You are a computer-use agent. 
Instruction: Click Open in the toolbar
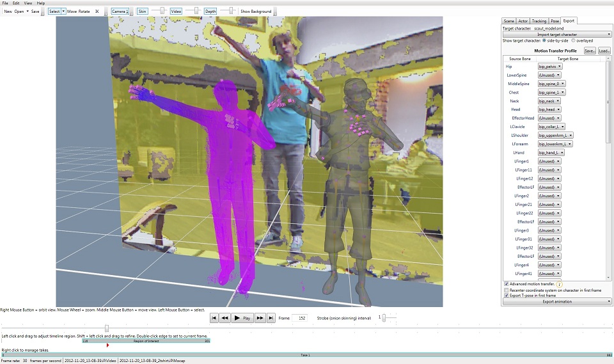[19, 12]
